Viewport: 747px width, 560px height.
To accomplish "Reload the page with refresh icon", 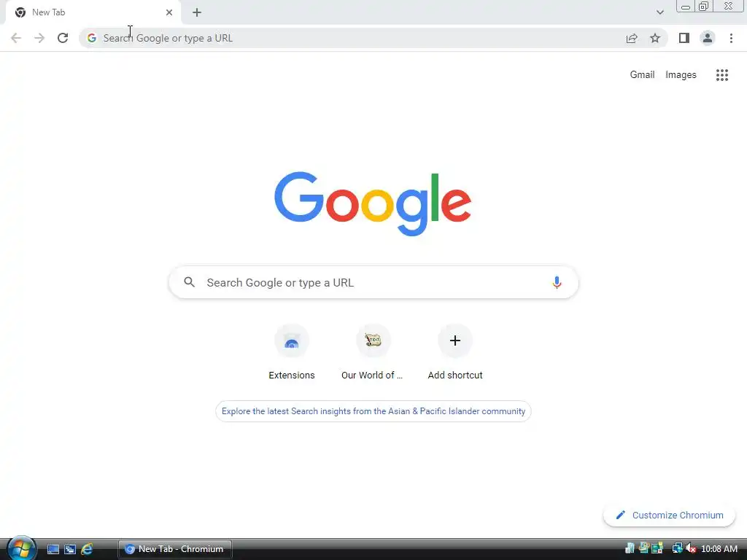I will pos(63,38).
